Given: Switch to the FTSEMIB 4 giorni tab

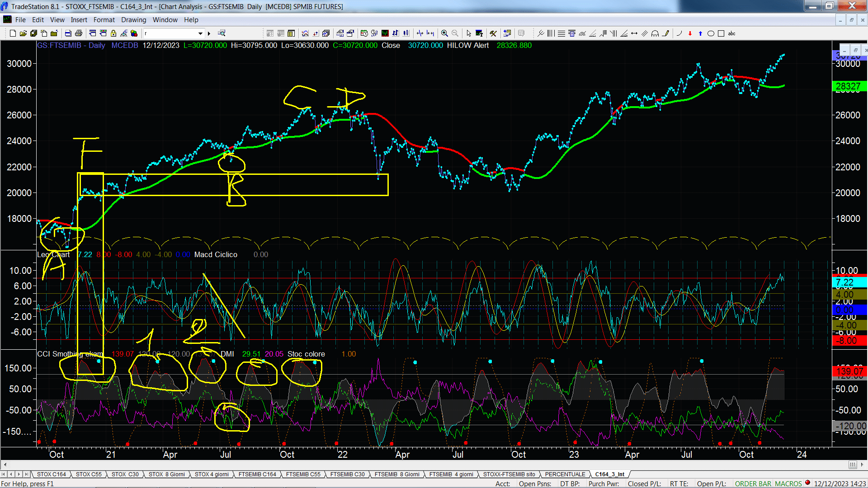Looking at the screenshot, I should (x=451, y=474).
